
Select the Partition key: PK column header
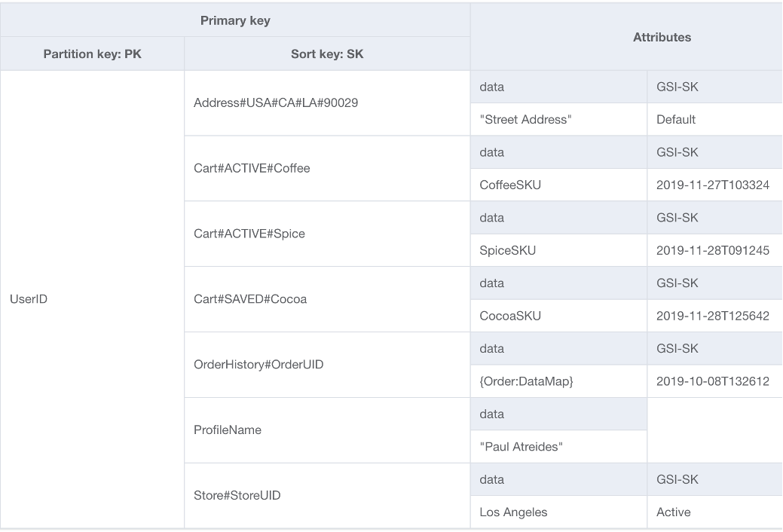92,54
